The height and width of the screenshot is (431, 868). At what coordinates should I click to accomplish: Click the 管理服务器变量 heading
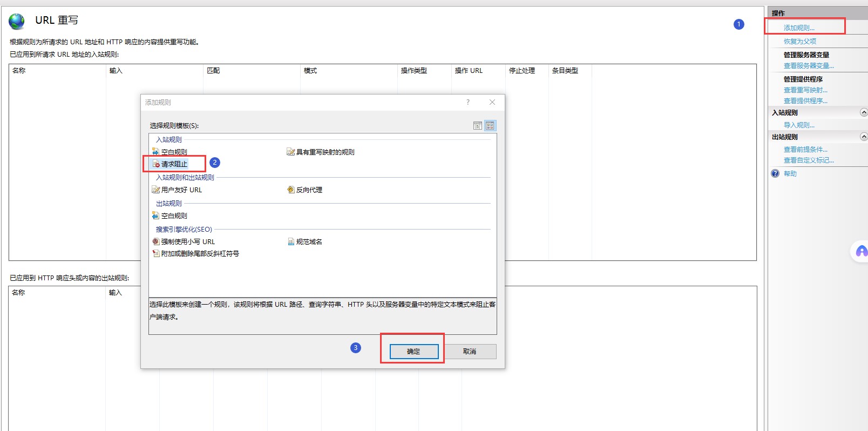click(x=806, y=55)
